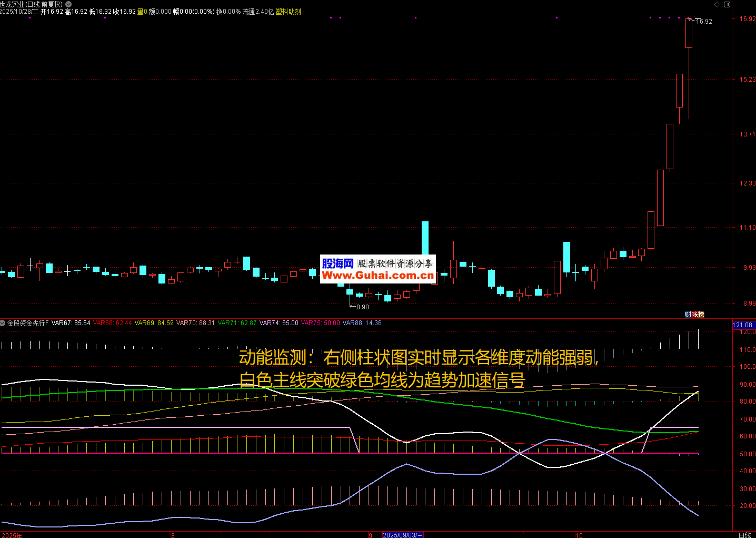This screenshot has width=756, height=538.
Task: Click the Www.Guhai.com.cn watermark link
Action: (x=378, y=276)
